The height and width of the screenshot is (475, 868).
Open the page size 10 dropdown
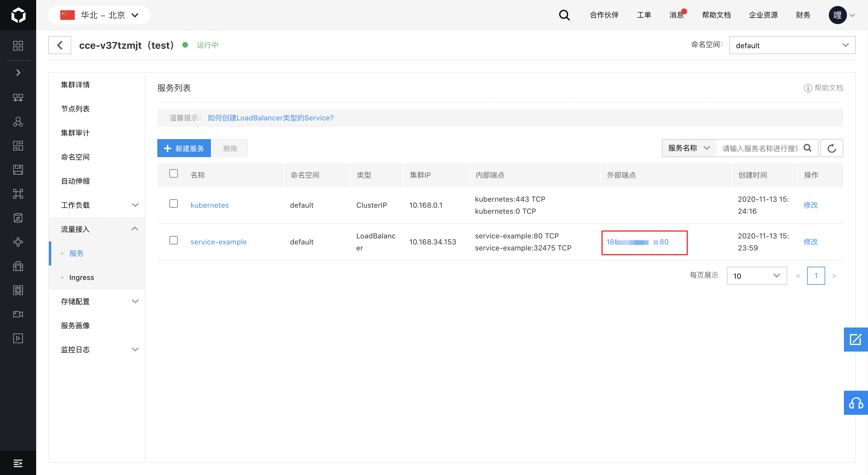(756, 276)
